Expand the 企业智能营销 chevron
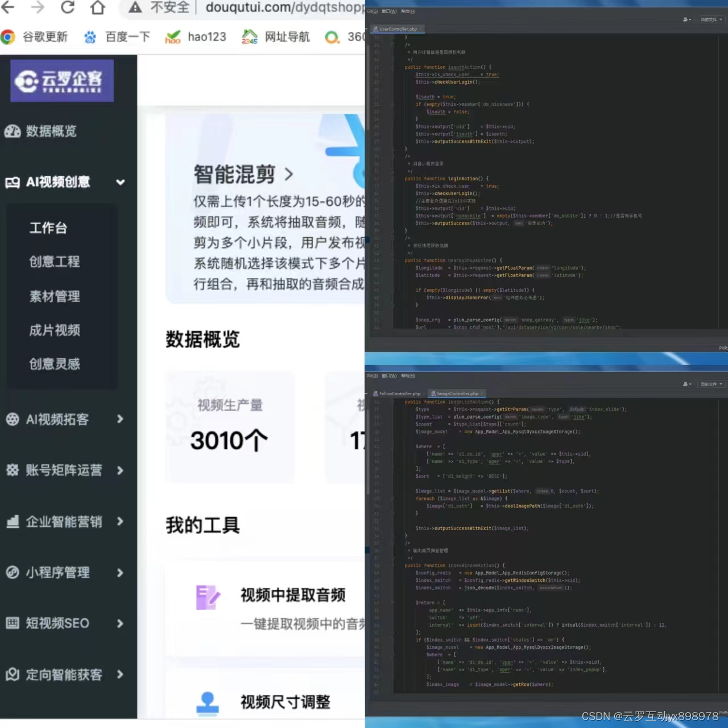Image resolution: width=728 pixels, height=728 pixels. coord(120,521)
